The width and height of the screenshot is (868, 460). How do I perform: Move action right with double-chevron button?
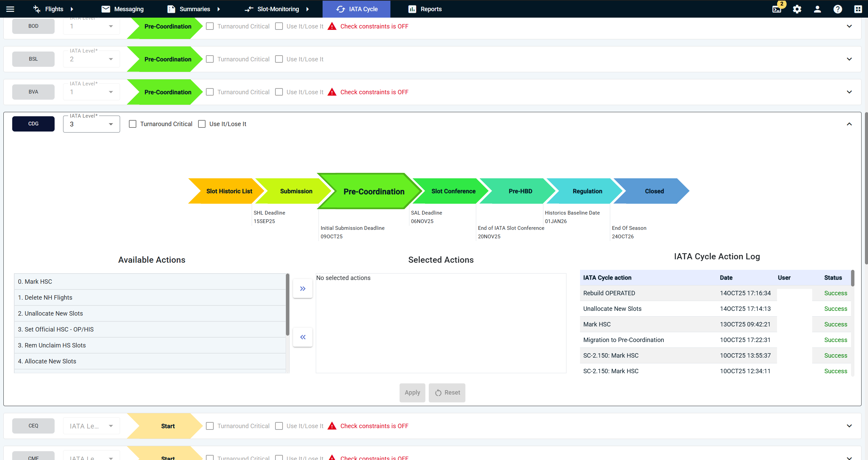pos(303,288)
